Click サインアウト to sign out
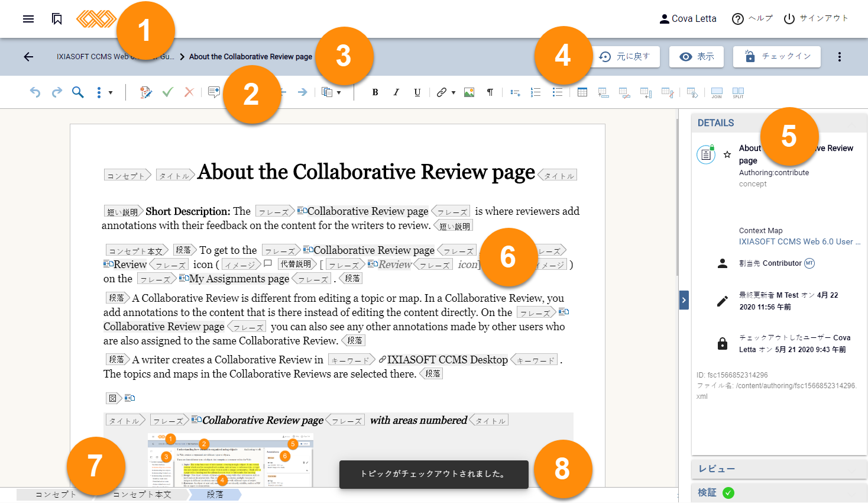Viewport: 868px width, 503px height. 816,19
